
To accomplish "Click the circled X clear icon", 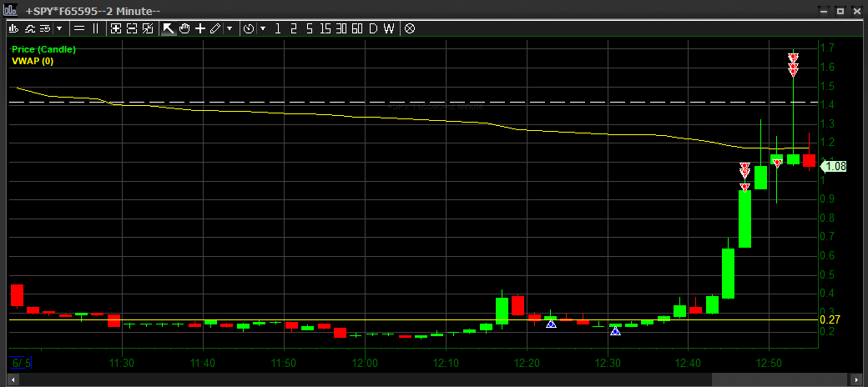I will (x=410, y=28).
